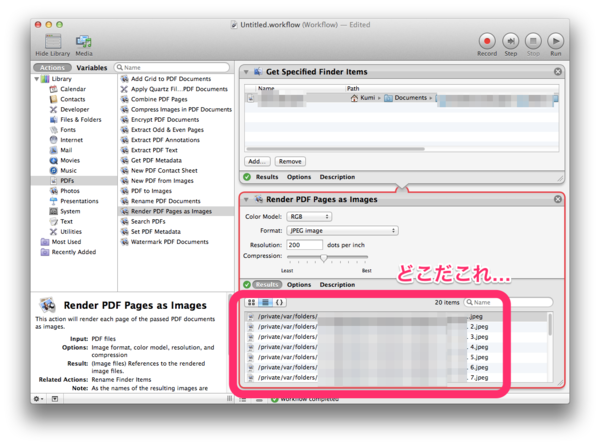Click the library Name search field
Screen dimensions: 600x446
tap(172, 68)
